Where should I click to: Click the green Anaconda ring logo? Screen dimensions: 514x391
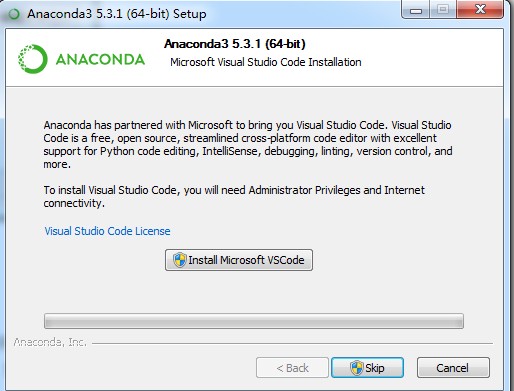pyautogui.click(x=33, y=59)
